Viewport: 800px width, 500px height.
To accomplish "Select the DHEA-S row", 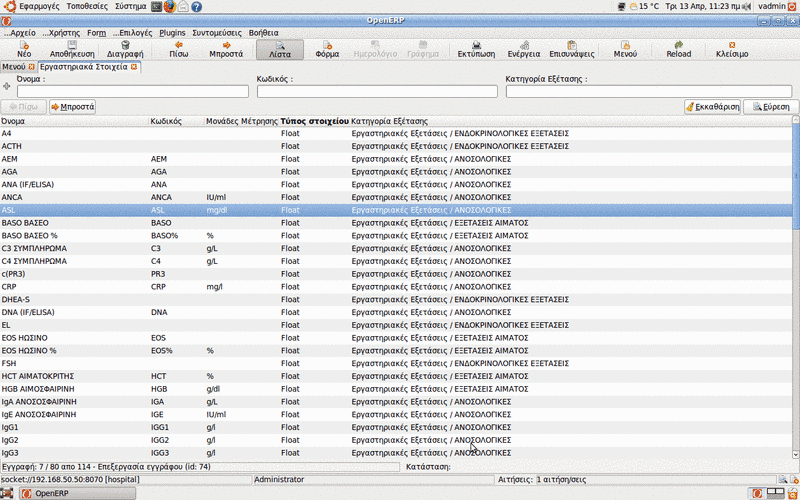I will tap(396, 299).
